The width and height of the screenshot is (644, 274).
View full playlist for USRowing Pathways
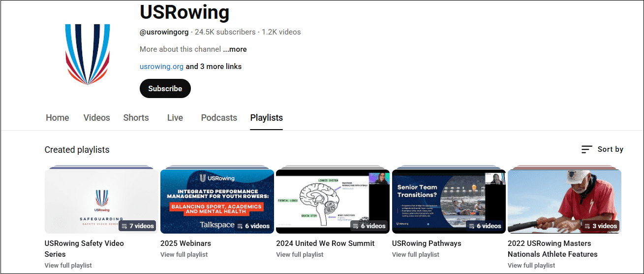tap(416, 255)
